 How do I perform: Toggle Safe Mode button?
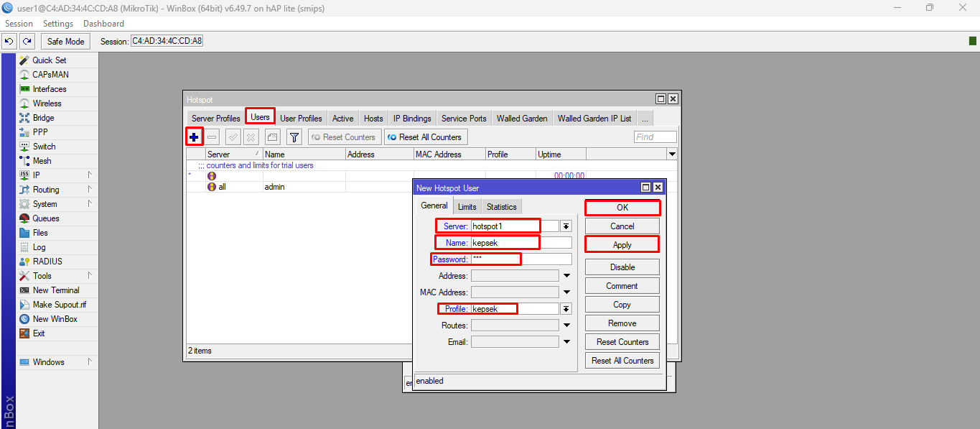click(x=66, y=41)
